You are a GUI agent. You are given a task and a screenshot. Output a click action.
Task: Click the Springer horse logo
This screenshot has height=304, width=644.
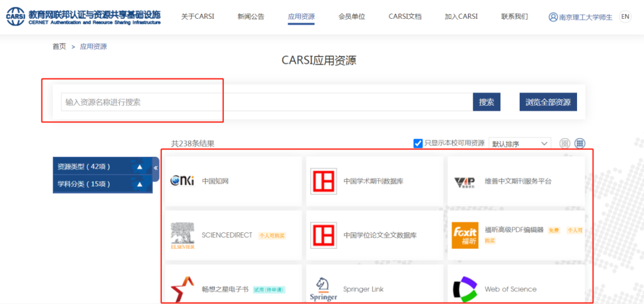click(324, 289)
